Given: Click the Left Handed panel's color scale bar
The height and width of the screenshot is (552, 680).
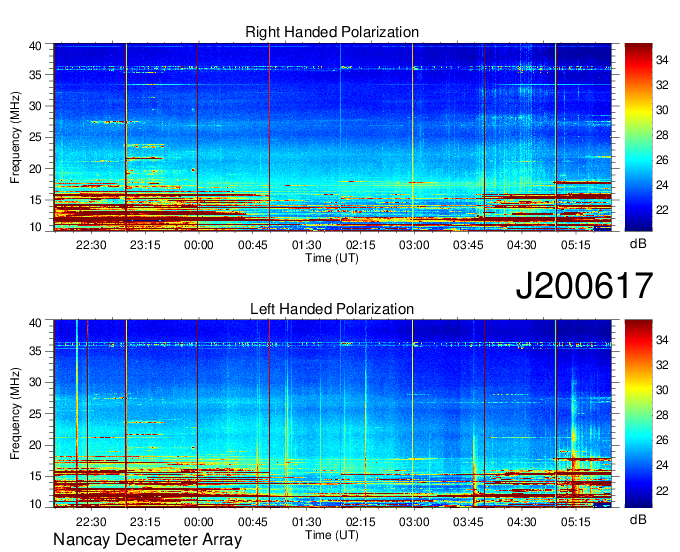Looking at the screenshot, I should (638, 414).
